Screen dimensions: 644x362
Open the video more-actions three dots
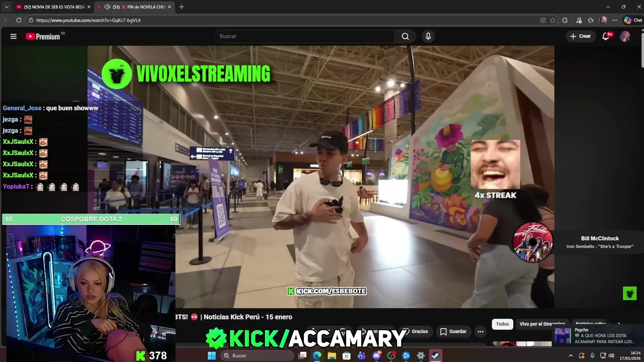[x=480, y=331]
